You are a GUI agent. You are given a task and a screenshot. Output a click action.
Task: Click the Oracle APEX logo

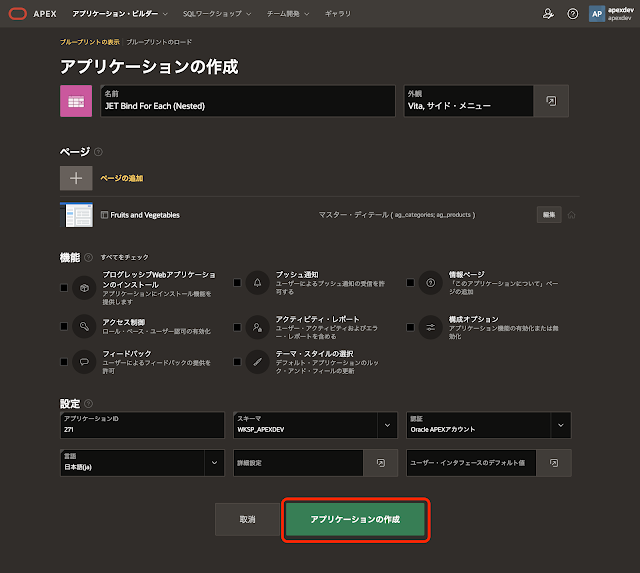[x=18, y=14]
